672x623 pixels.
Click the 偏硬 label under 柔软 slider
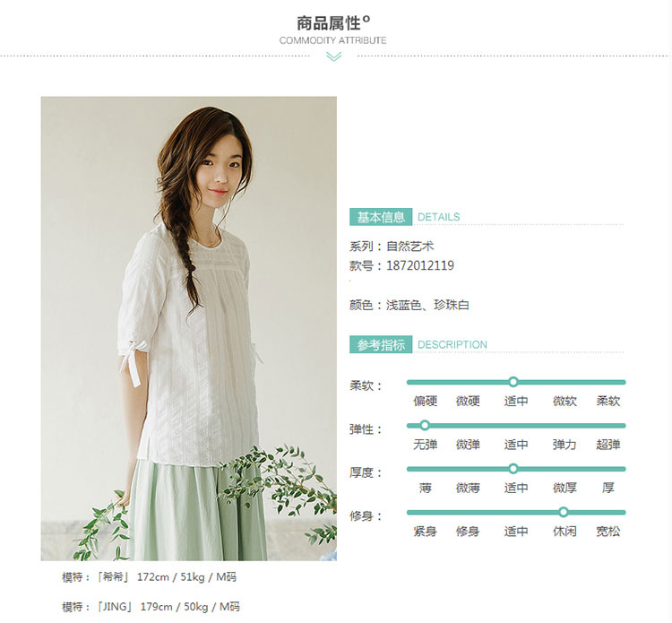(x=425, y=402)
